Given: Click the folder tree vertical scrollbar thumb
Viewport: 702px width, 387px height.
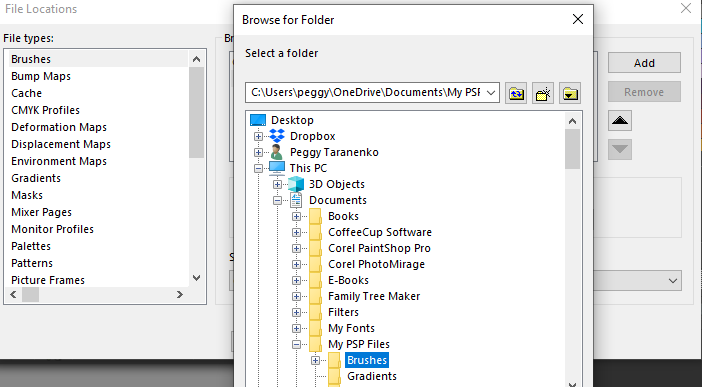Looking at the screenshot, I should pyautogui.click(x=572, y=149).
